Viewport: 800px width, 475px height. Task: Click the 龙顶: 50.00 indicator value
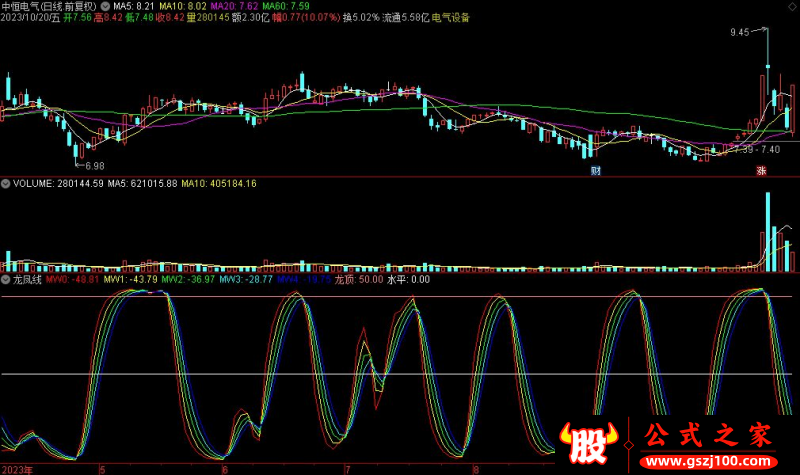(359, 280)
